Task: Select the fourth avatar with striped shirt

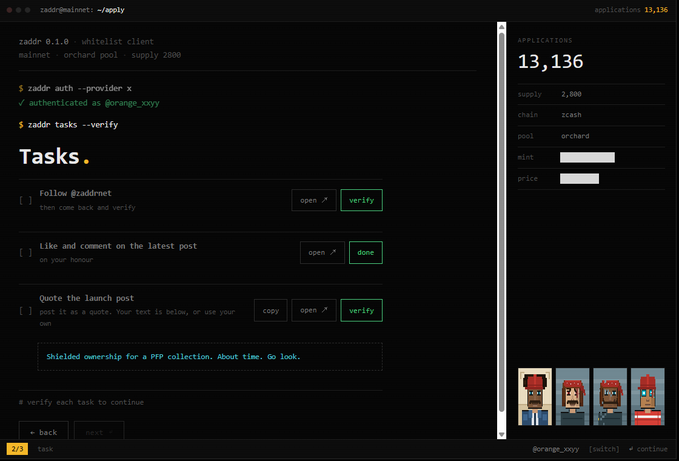Action: (x=647, y=397)
